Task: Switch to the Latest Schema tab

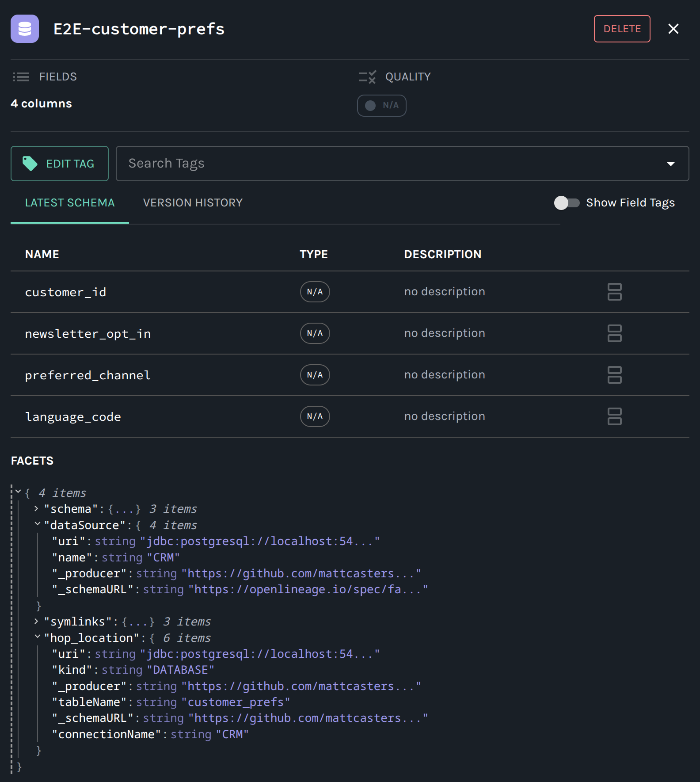Action: 70,203
